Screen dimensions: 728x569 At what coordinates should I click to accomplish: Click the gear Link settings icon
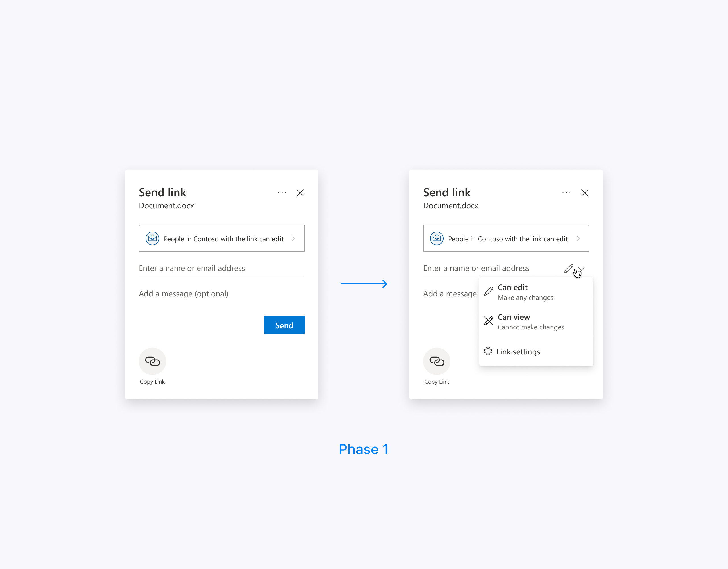(x=489, y=351)
